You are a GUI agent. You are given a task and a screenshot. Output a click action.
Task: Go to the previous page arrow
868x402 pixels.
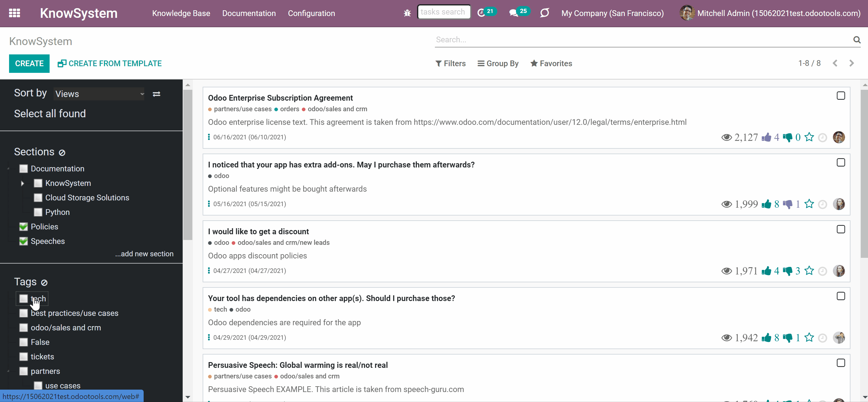click(x=835, y=63)
